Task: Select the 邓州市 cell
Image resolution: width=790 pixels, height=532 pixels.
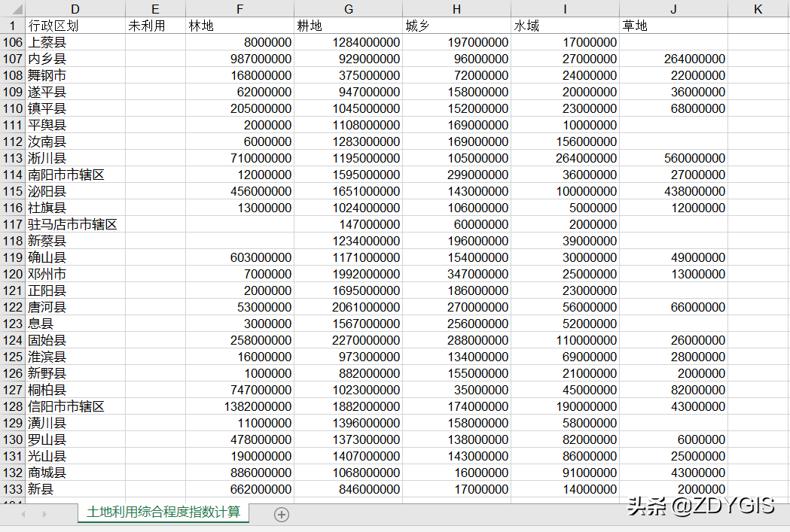Action: [75, 275]
